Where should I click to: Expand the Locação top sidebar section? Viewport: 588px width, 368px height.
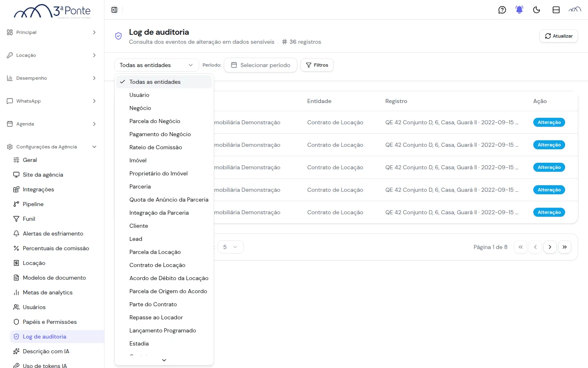[x=52, y=55]
